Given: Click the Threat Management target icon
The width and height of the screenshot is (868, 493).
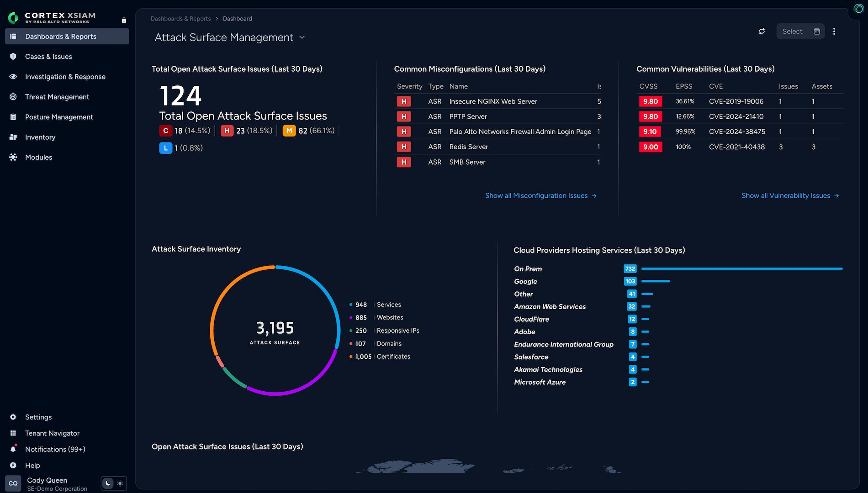Looking at the screenshot, I should [13, 97].
